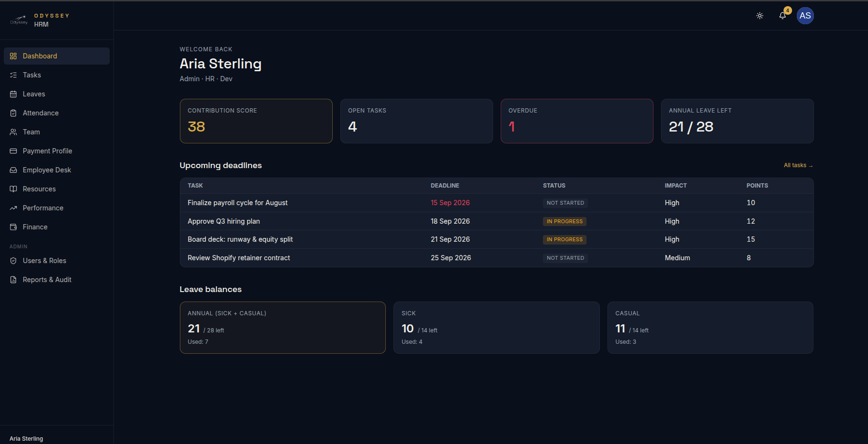Open task 'Review Shopify retainer contract'
Screen dimensions: 868x444
pos(239,258)
